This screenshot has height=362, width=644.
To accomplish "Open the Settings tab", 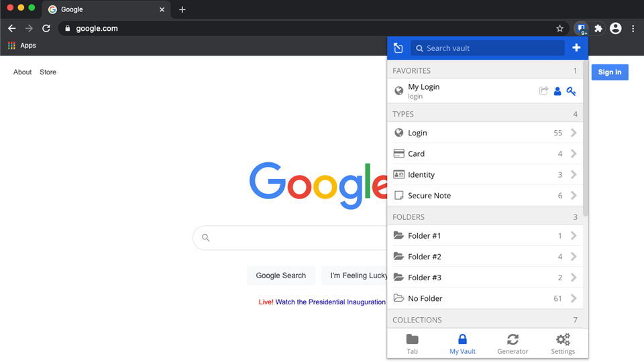I will [x=563, y=344].
